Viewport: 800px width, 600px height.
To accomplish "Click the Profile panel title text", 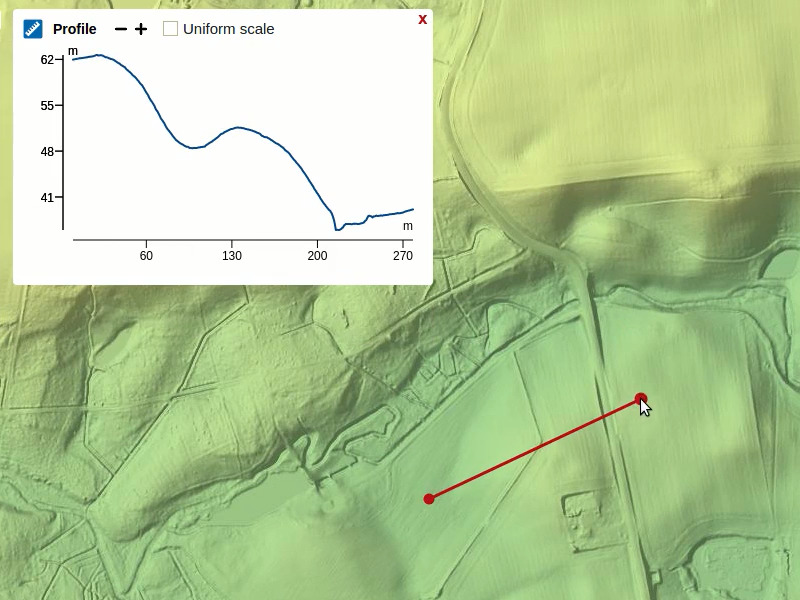I will pos(74,29).
